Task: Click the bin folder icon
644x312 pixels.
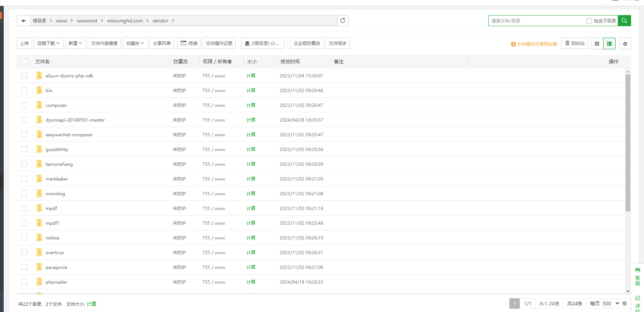Action: (x=39, y=90)
